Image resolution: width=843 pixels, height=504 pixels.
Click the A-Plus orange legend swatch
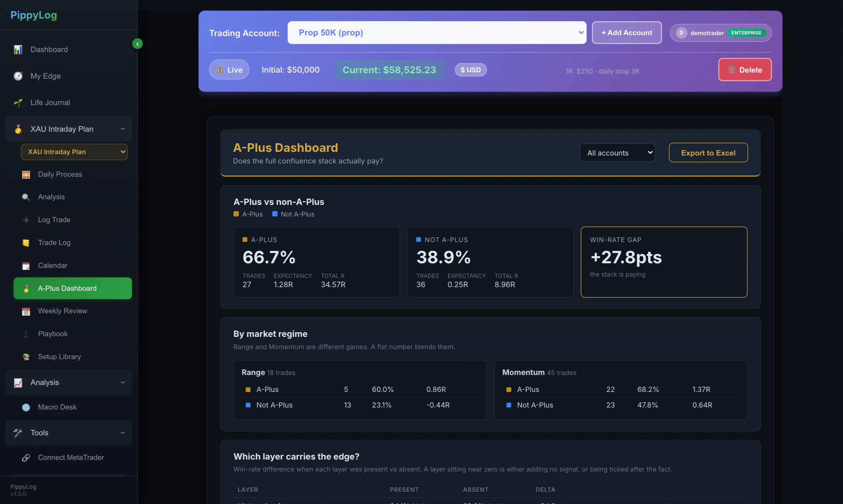236,214
